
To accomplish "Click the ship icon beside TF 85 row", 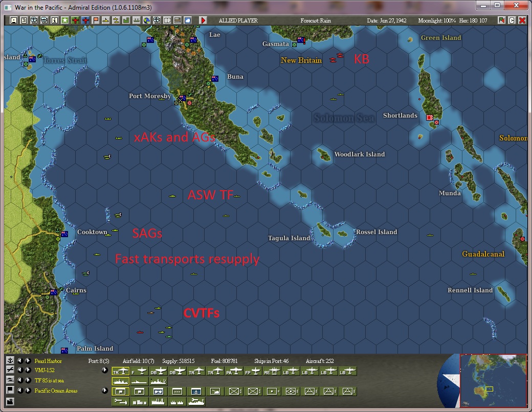I will click(x=10, y=380).
